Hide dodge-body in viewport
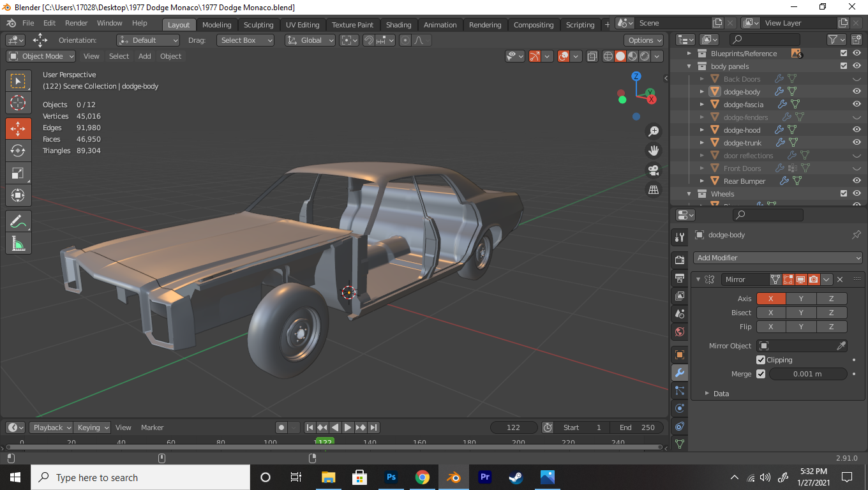 click(857, 92)
